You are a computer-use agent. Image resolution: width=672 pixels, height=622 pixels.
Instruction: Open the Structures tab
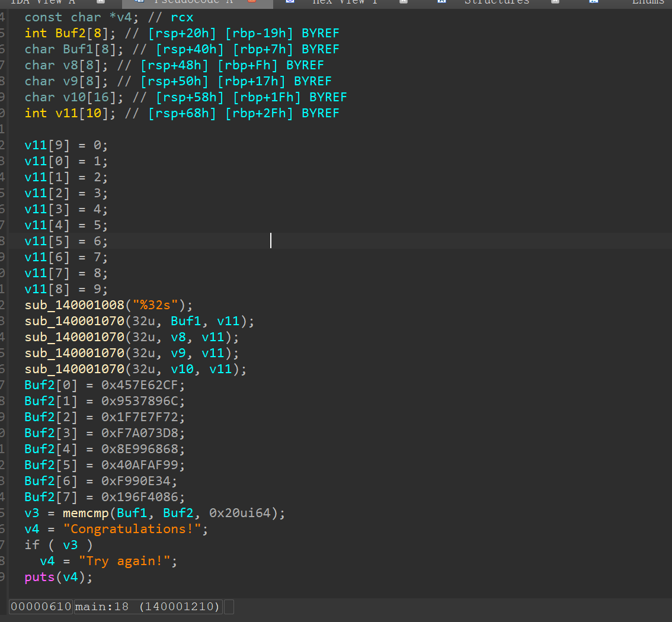coord(497,2)
